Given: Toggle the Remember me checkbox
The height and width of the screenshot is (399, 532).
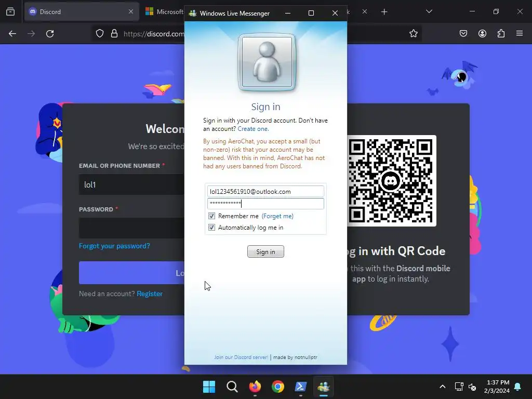Looking at the screenshot, I should click(x=212, y=216).
